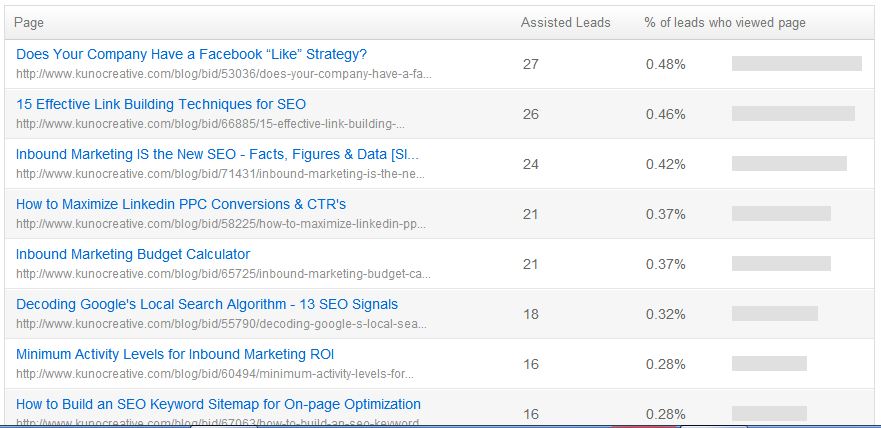Sort by the Assisted Leads column header
The image size is (881, 428).
[x=566, y=22]
